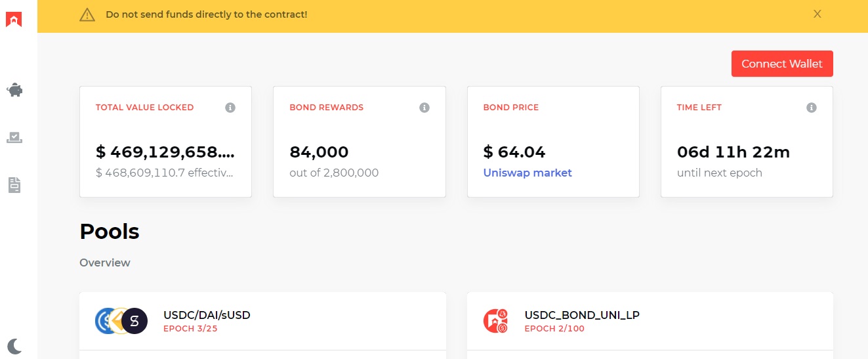Click the warning triangle icon in banner
The height and width of the screenshot is (359, 868).
(x=87, y=14)
